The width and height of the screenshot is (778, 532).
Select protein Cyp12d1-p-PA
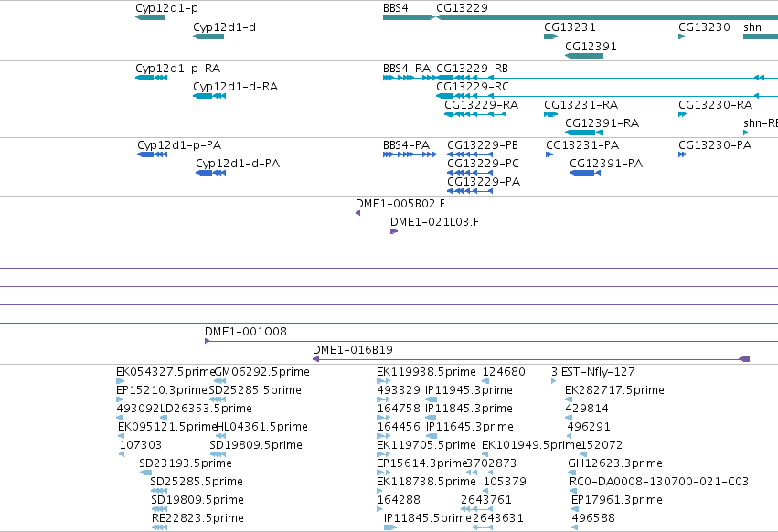coord(153,154)
